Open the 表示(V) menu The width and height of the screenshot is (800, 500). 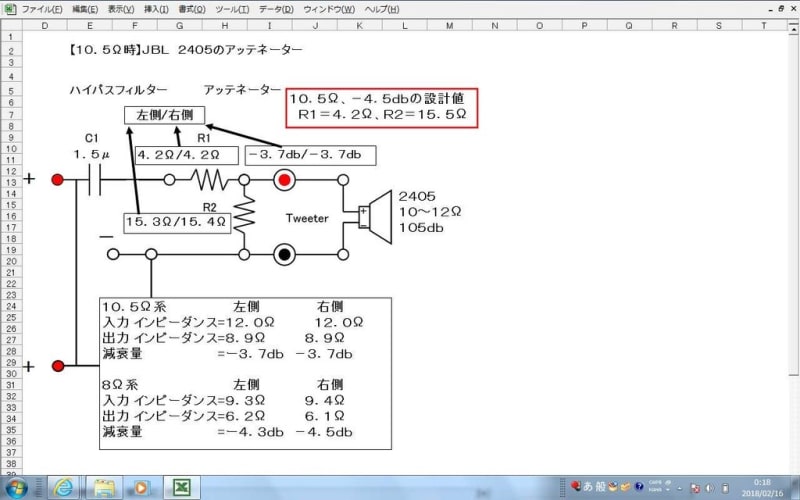pos(121,9)
